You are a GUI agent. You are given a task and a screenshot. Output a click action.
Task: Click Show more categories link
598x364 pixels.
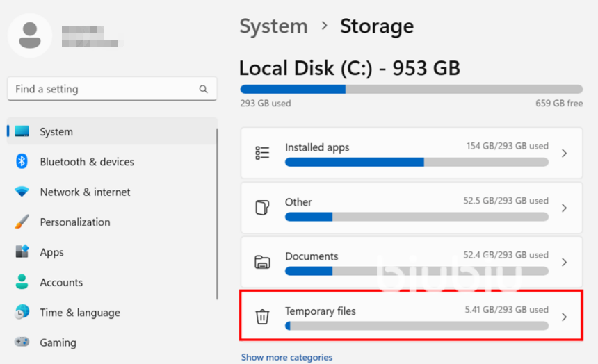[286, 357]
